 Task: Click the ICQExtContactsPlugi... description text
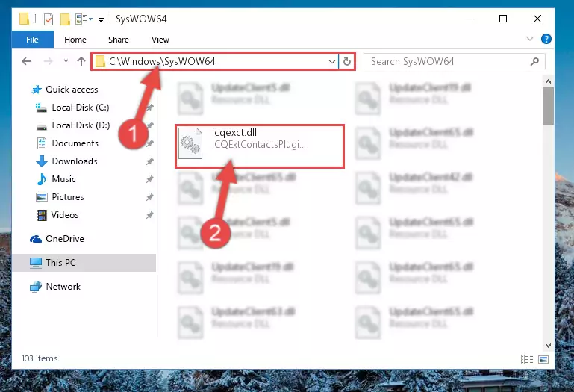[x=258, y=145]
